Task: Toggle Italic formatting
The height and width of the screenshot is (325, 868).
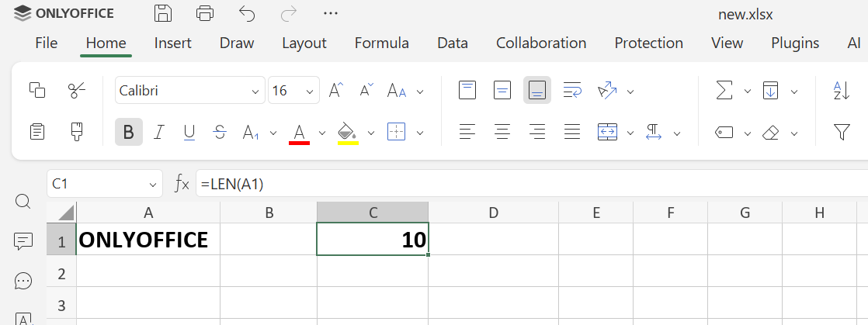Action: (159, 132)
